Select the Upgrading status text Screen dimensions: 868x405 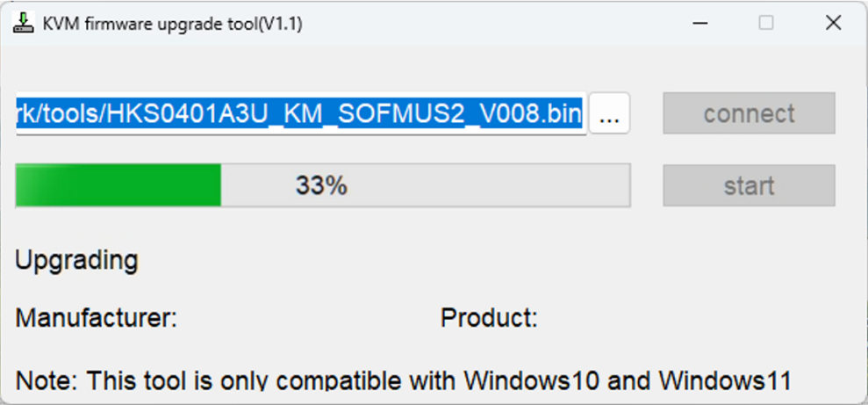76,260
